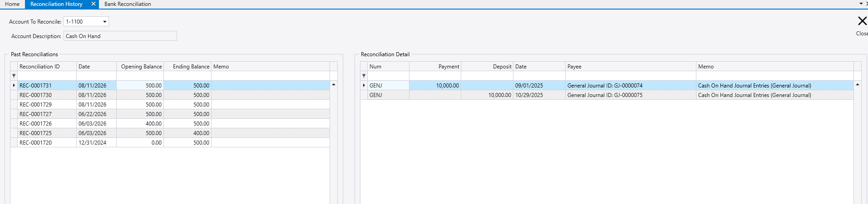Screen dimensions: 868x204
Task: Click General Journal ID: GJ-0000074 payee
Action: click(x=631, y=85)
